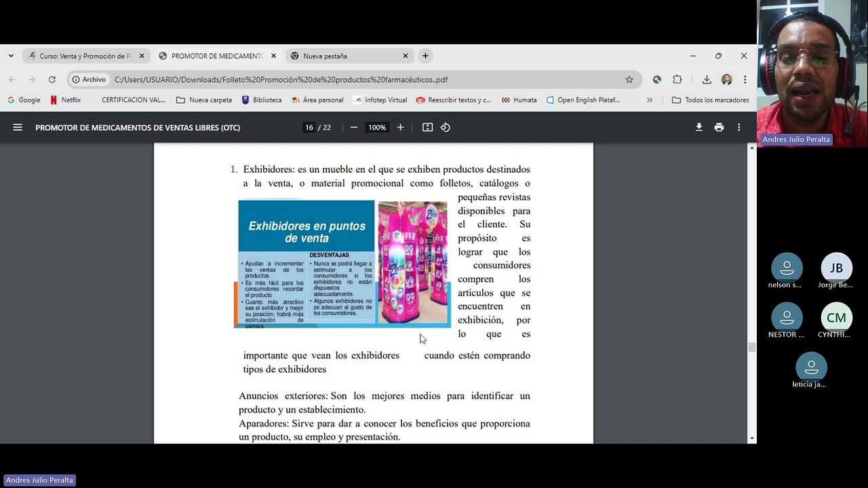Click the PDF title PROMOTOR DE MEDICAMENTOS DE VENTAS LIBRES
Image resolution: width=868 pixels, height=488 pixels.
[138, 127]
